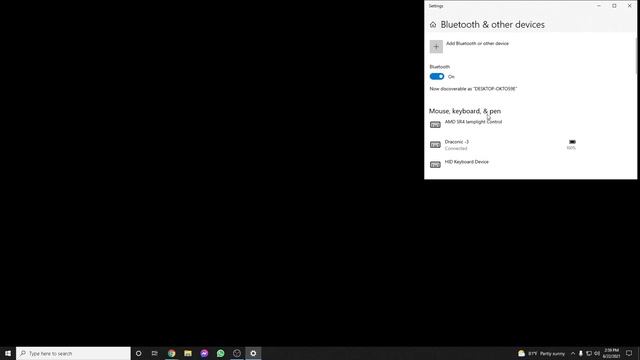The height and width of the screenshot is (360, 640).
Task: Click the Type here to search box
Action: tap(73, 353)
